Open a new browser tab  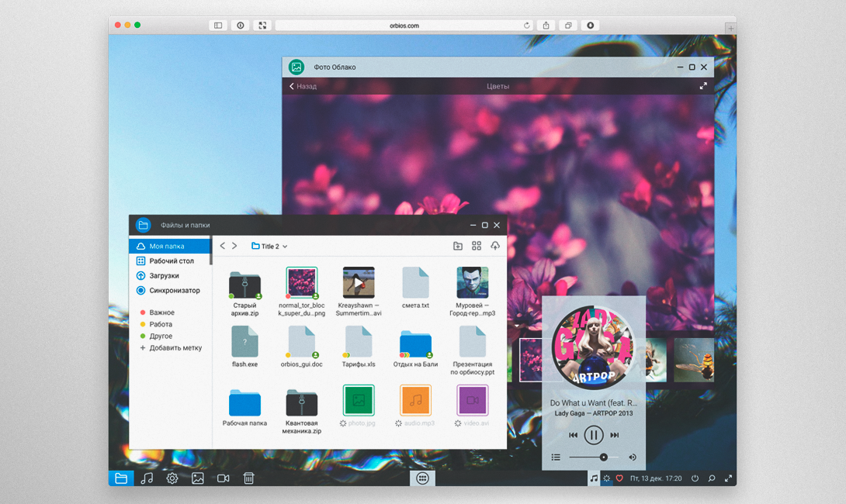[x=730, y=28]
